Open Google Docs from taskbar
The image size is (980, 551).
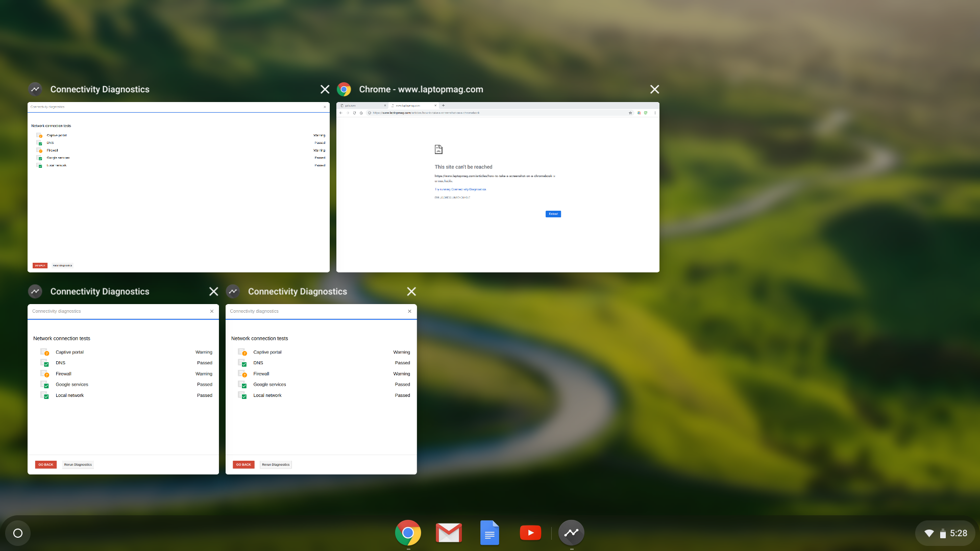tap(490, 532)
